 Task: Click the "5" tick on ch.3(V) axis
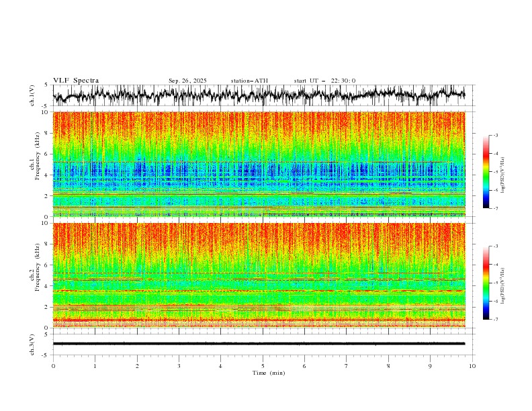(x=46, y=334)
